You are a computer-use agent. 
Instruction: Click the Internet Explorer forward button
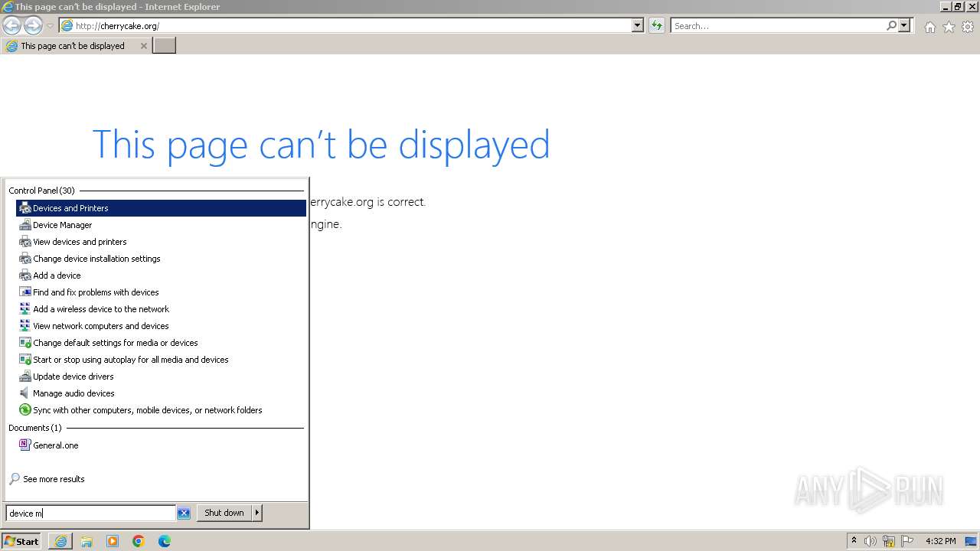click(33, 25)
